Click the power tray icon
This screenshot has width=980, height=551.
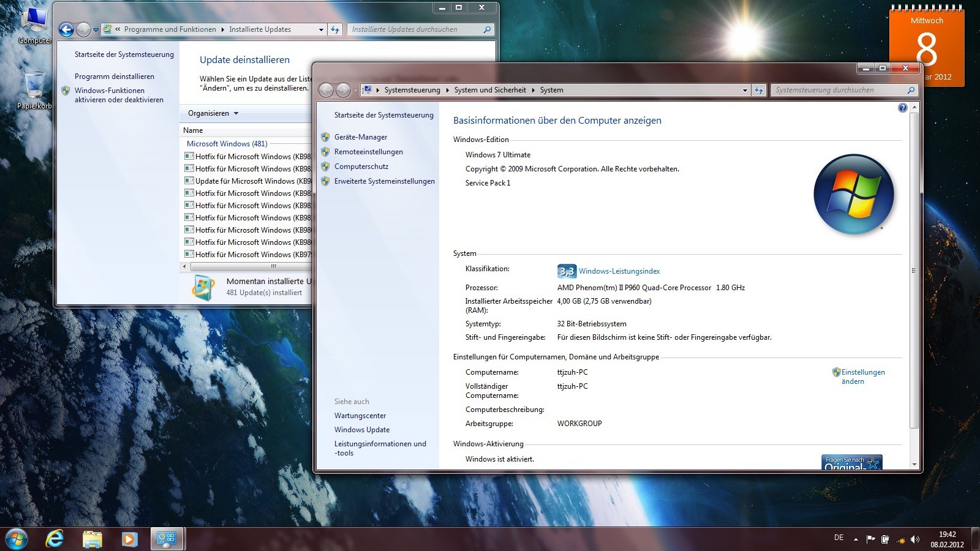885,539
